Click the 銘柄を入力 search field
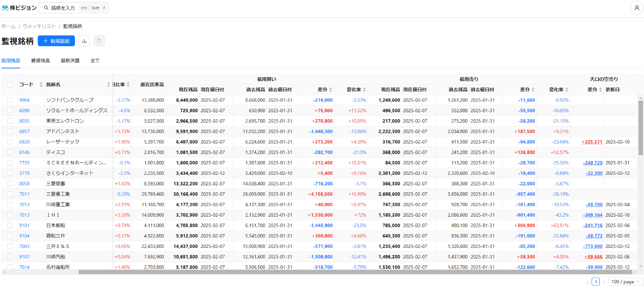Viewport: 644px width, 287px height. 74,8
